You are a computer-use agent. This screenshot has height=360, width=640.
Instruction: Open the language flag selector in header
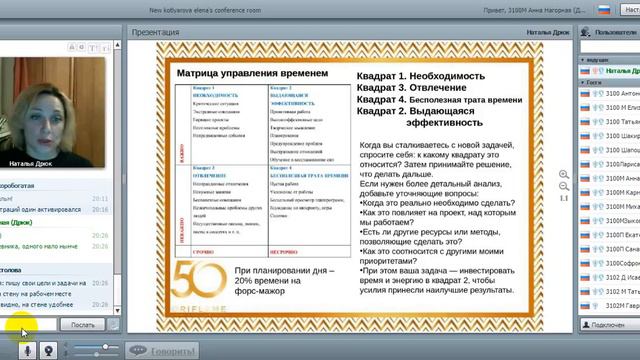pos(604,10)
